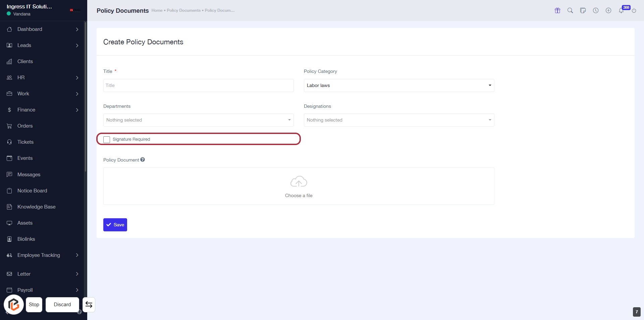Viewport: 644px width, 320px height.
Task: Open the Designations dropdown
Action: (x=398, y=120)
